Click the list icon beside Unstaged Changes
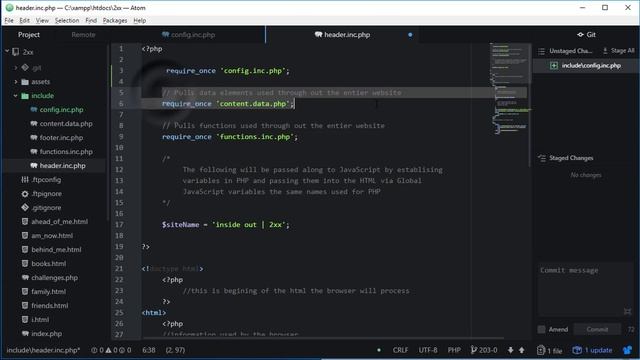640x360 pixels. [x=542, y=51]
